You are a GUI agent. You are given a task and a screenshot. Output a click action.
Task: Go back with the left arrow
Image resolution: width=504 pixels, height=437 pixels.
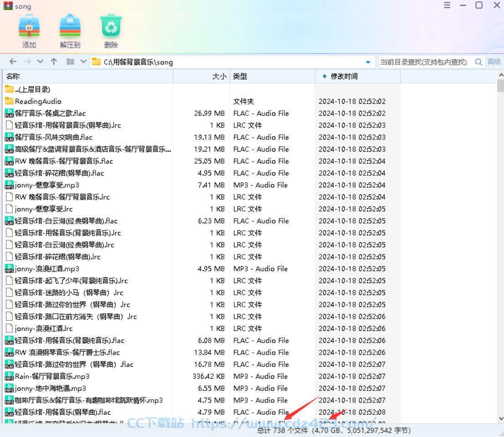pos(13,61)
